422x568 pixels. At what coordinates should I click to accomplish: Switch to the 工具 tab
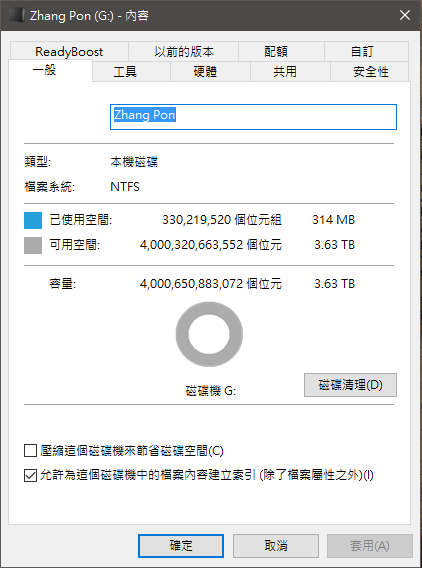pyautogui.click(x=125, y=71)
